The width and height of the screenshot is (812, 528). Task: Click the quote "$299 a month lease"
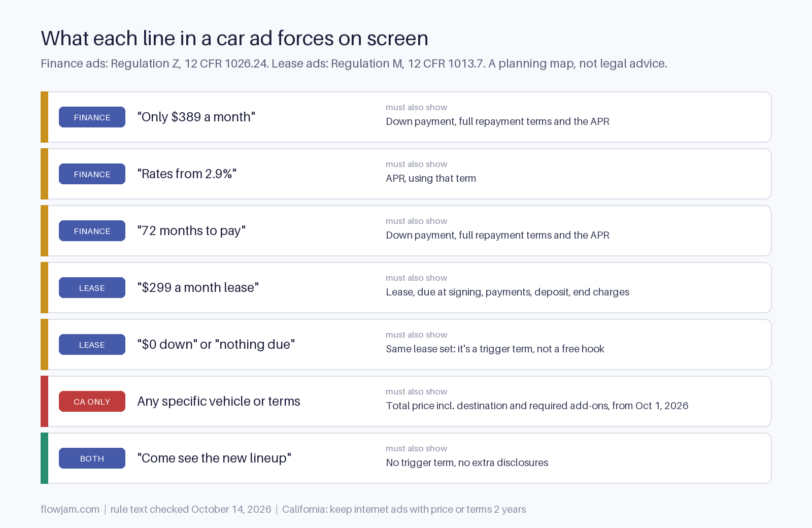198,288
